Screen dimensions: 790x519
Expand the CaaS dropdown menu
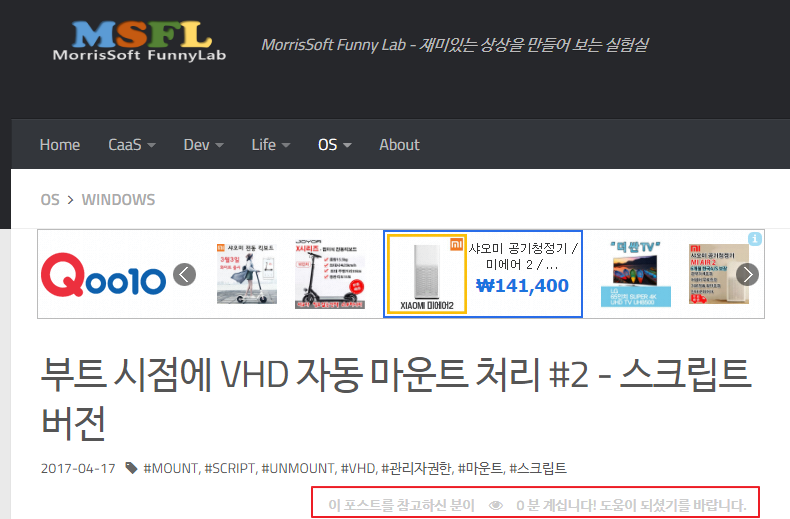132,145
